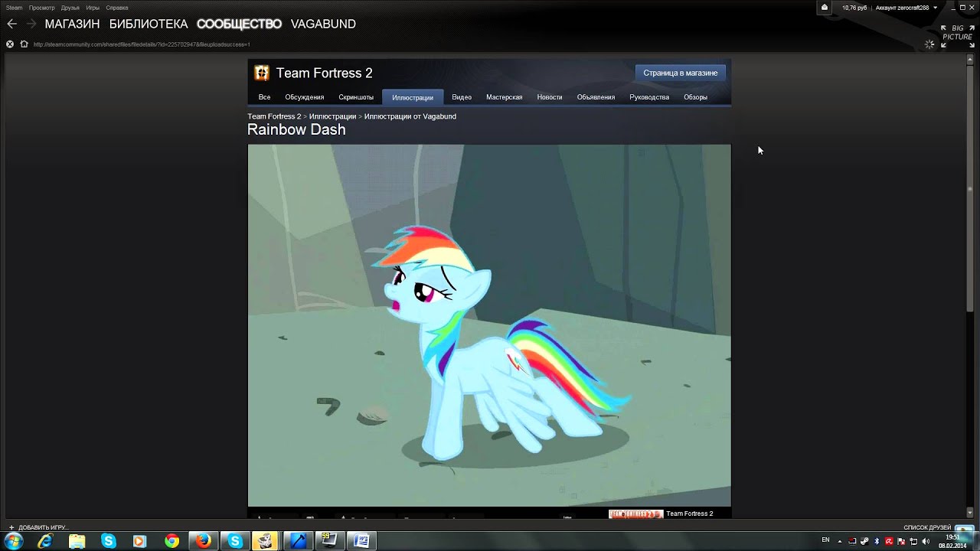Click the Rainbow Dash artwork image
Screen dimensions: 980x551
pos(489,325)
